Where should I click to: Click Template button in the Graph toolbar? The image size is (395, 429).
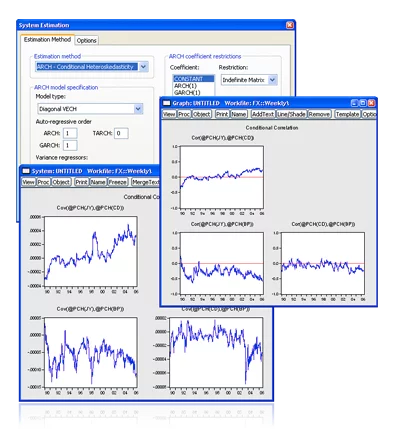(347, 114)
